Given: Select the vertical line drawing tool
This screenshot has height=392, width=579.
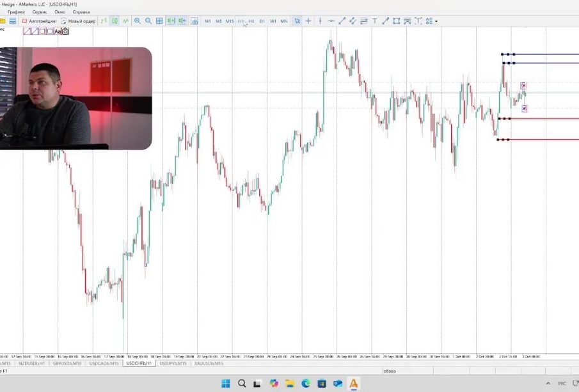Looking at the screenshot, I should (x=320, y=21).
